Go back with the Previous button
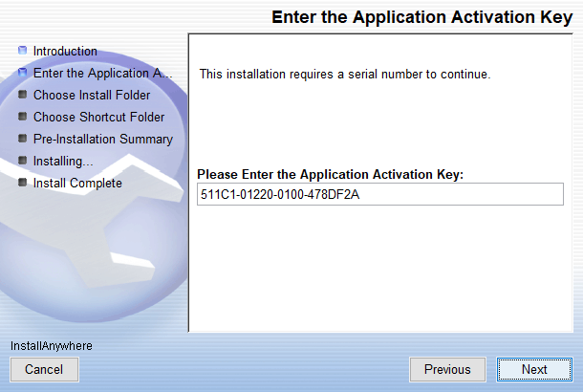The width and height of the screenshot is (583, 392). pos(447,369)
